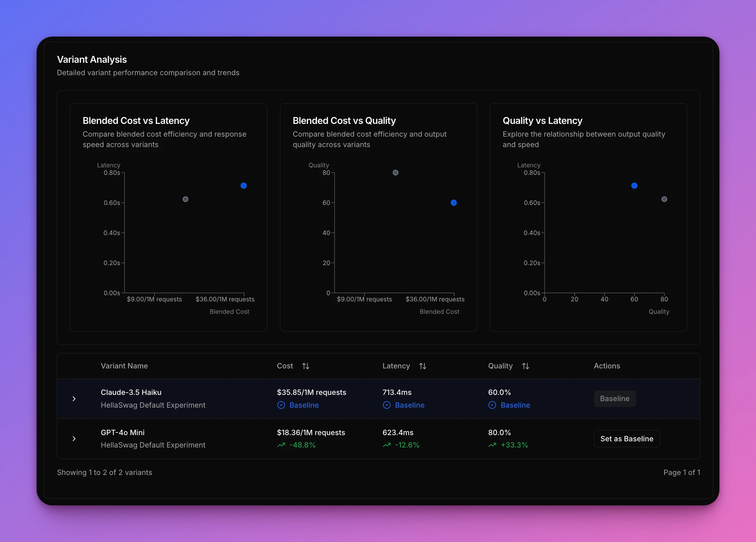
Task: Expand the Claude-3.5 Haiku variant row
Action: [x=74, y=398]
